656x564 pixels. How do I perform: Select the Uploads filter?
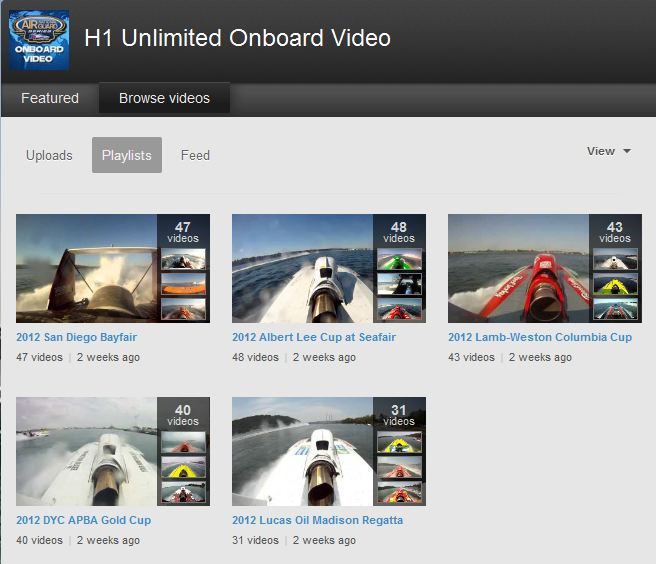point(49,155)
